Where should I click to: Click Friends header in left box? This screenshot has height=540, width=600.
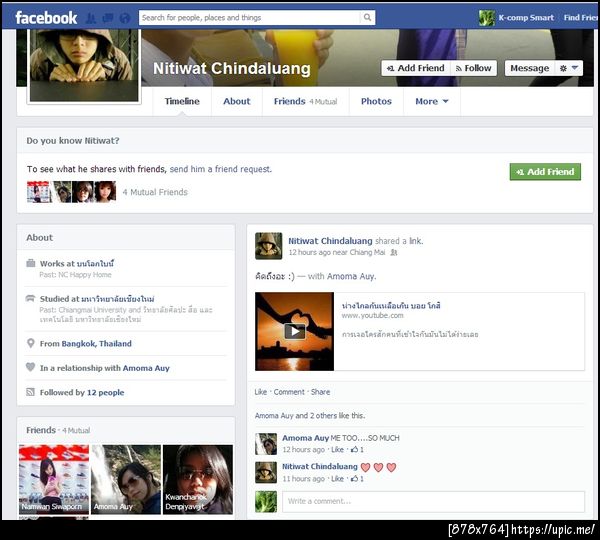click(x=41, y=430)
